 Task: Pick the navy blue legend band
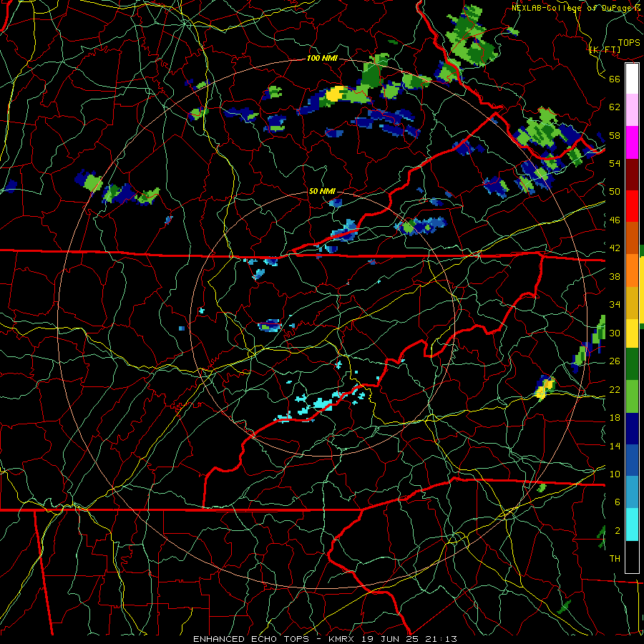click(x=632, y=429)
